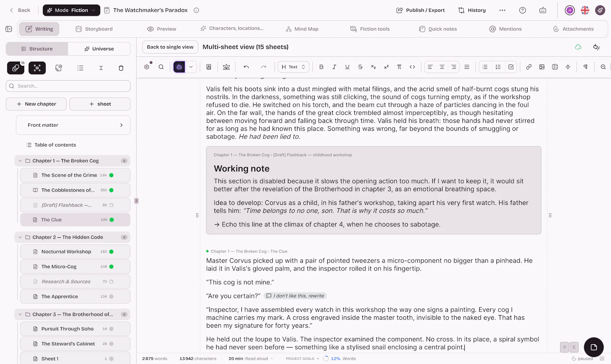
Task: Align text left
Action: [430, 67]
